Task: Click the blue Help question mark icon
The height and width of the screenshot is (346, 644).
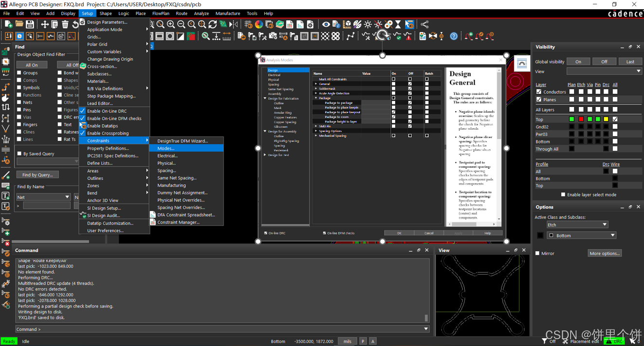Action: click(453, 36)
